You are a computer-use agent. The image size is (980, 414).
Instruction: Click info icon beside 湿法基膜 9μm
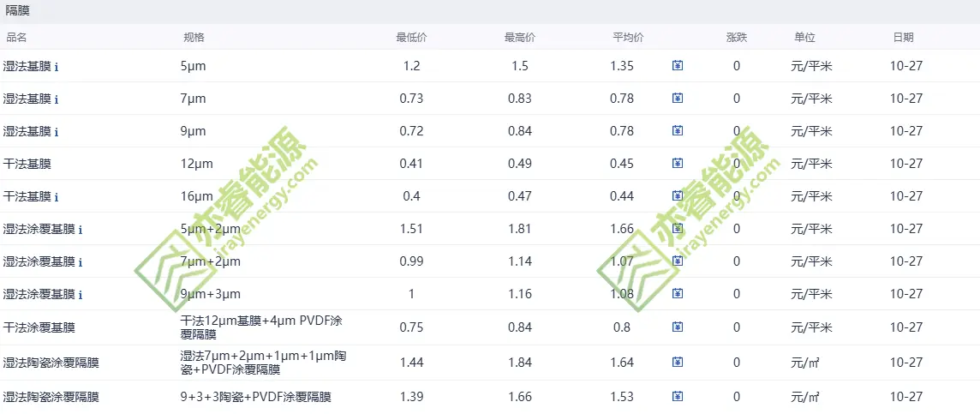pos(57,132)
